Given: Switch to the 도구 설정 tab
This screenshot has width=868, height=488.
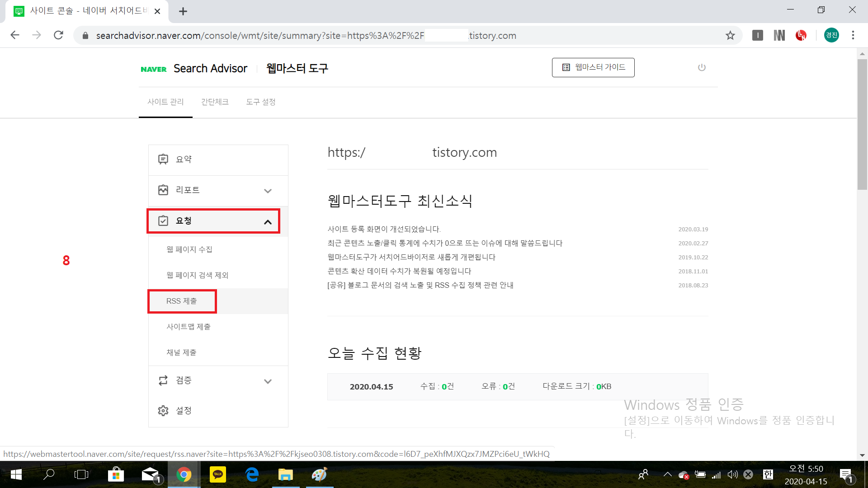Looking at the screenshot, I should click(261, 102).
